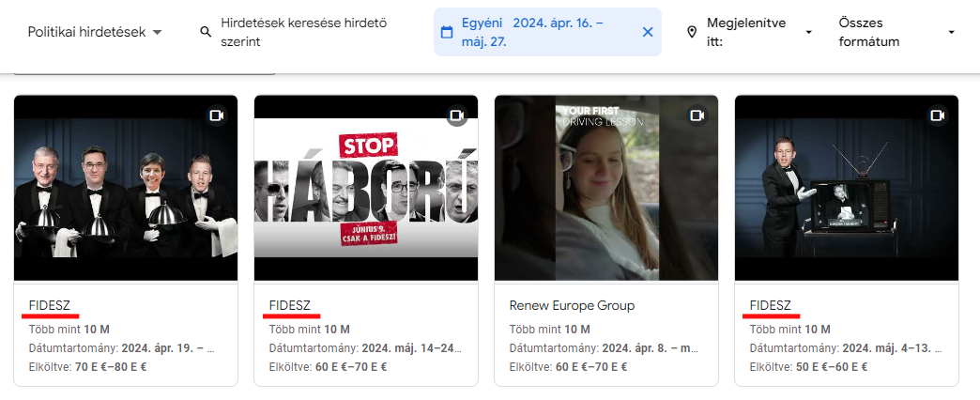Click date range 2024. máj. 14–24 text
This screenshot has height=400, width=980.
pos(411,348)
